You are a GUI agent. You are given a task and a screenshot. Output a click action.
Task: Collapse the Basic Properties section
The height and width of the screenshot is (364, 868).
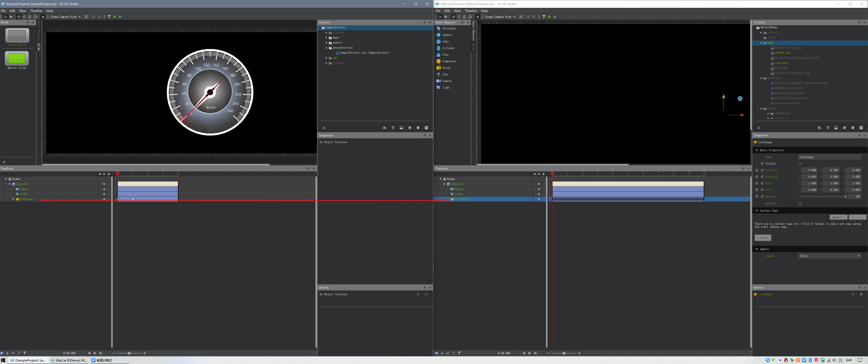point(757,150)
